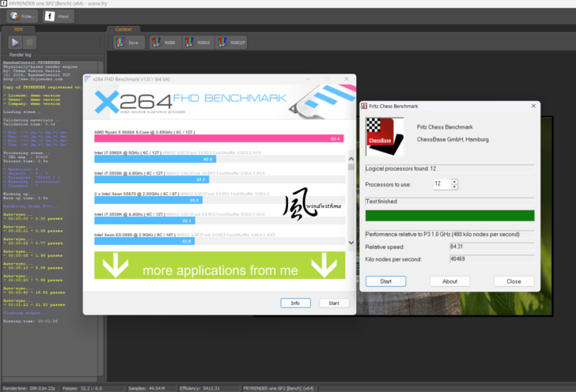576x392 pixels.
Task: Click the frybench toolbar icon
Action: click(x=21, y=16)
